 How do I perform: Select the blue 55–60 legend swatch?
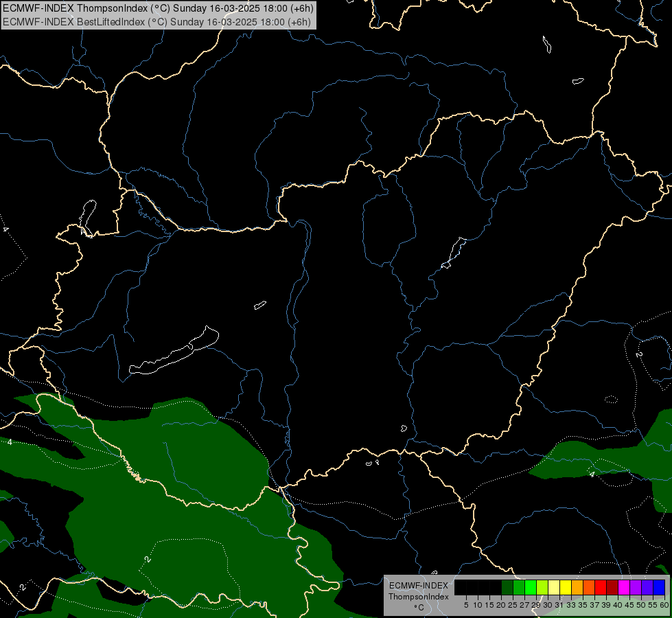[x=659, y=587]
